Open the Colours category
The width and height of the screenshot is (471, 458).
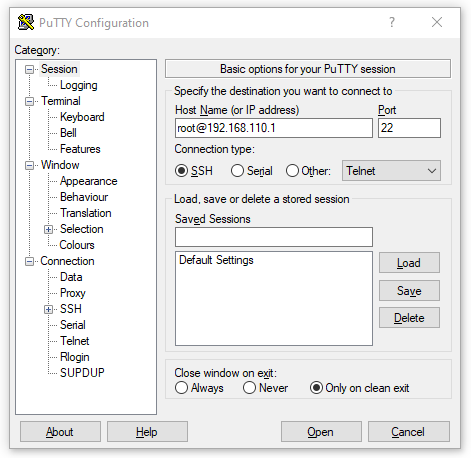coord(77,245)
